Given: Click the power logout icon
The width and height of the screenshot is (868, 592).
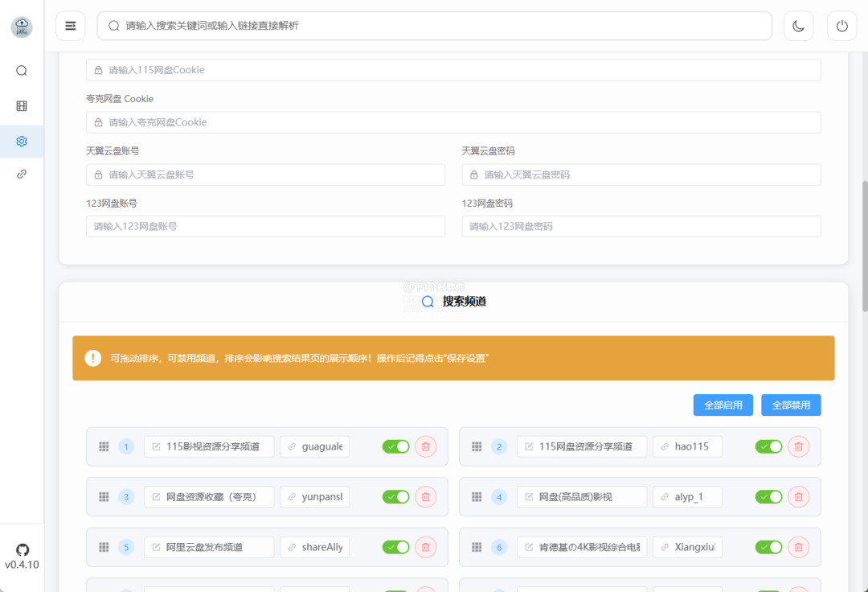Looking at the screenshot, I should coord(841,26).
